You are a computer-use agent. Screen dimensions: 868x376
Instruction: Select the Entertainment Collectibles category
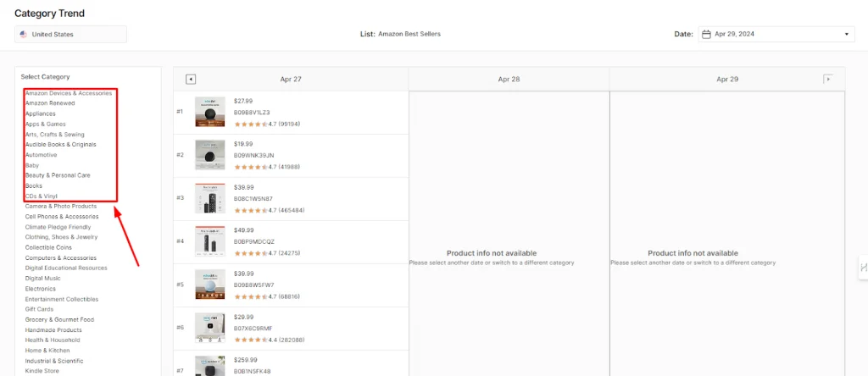[61, 299]
